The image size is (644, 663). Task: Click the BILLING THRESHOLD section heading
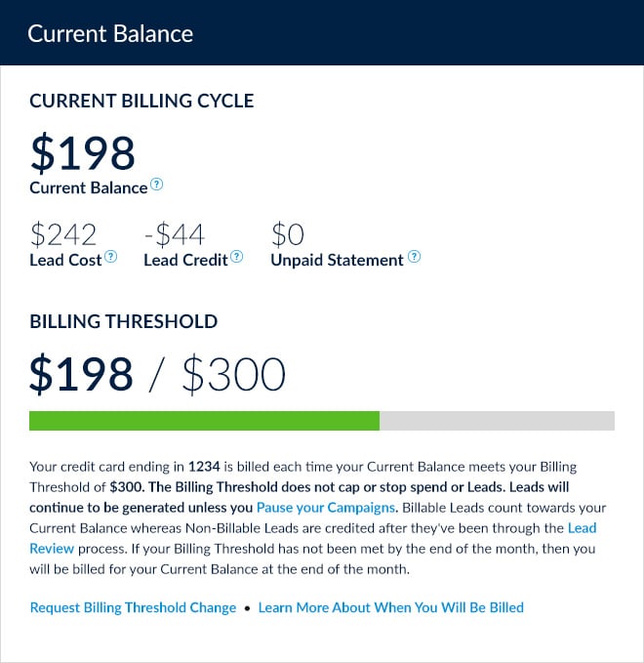coord(123,321)
